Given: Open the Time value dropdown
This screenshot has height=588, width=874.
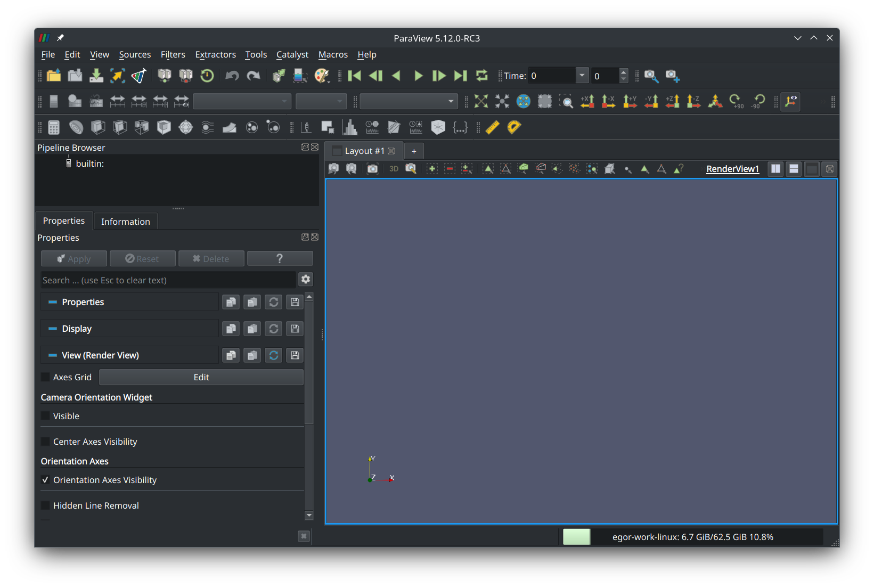Looking at the screenshot, I should tap(582, 76).
